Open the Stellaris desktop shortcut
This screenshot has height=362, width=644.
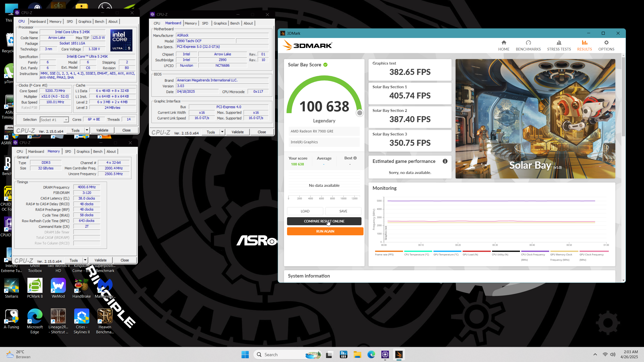click(12, 288)
